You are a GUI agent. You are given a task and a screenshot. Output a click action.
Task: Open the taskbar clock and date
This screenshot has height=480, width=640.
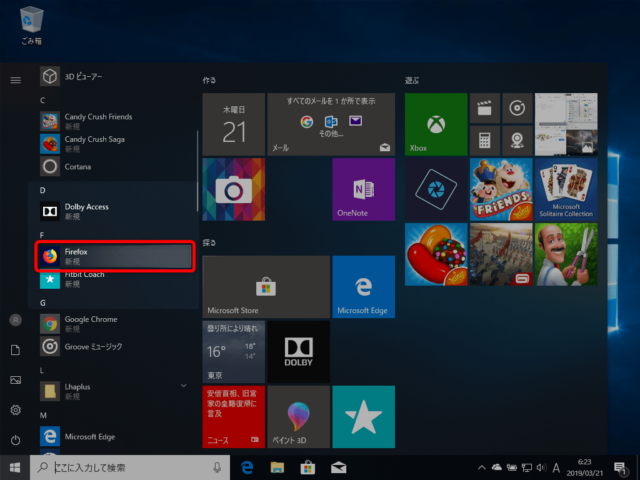(x=584, y=468)
